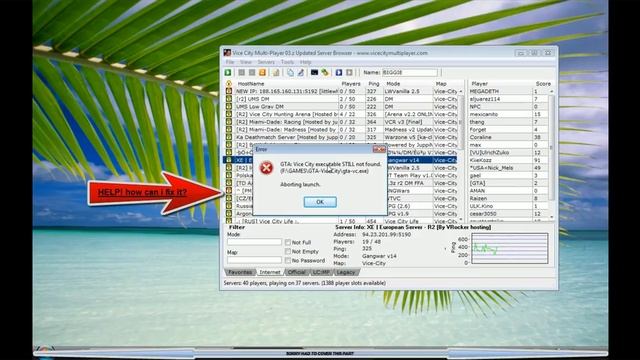Close the Error dialog with red X
This screenshot has height=360, width=640.
(x=379, y=149)
